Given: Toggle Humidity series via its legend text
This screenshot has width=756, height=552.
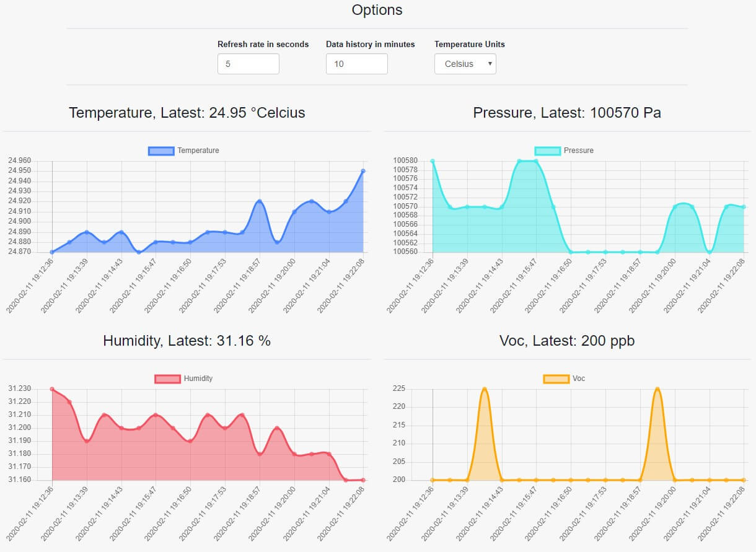Looking at the screenshot, I should pyautogui.click(x=198, y=379).
